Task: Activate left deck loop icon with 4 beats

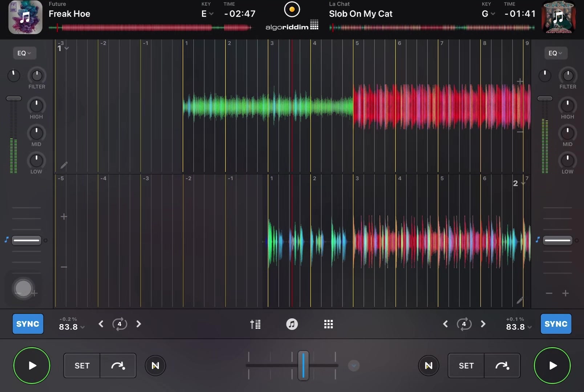Action: 119,324
